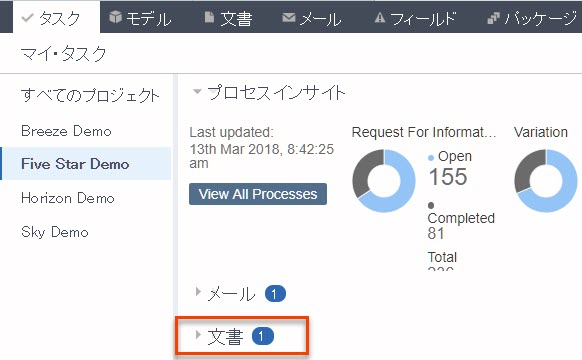Click the Open count 155
Screen dimensions: 582x360
pyautogui.click(x=448, y=176)
